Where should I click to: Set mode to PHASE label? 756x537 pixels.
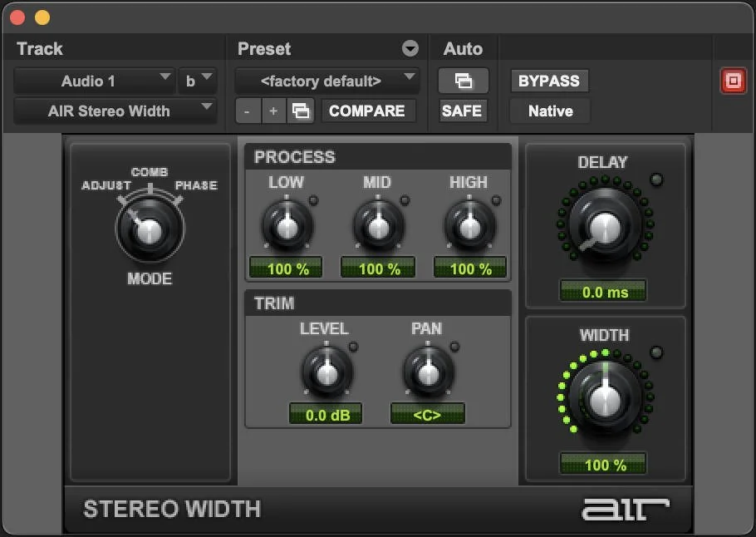[x=196, y=185]
